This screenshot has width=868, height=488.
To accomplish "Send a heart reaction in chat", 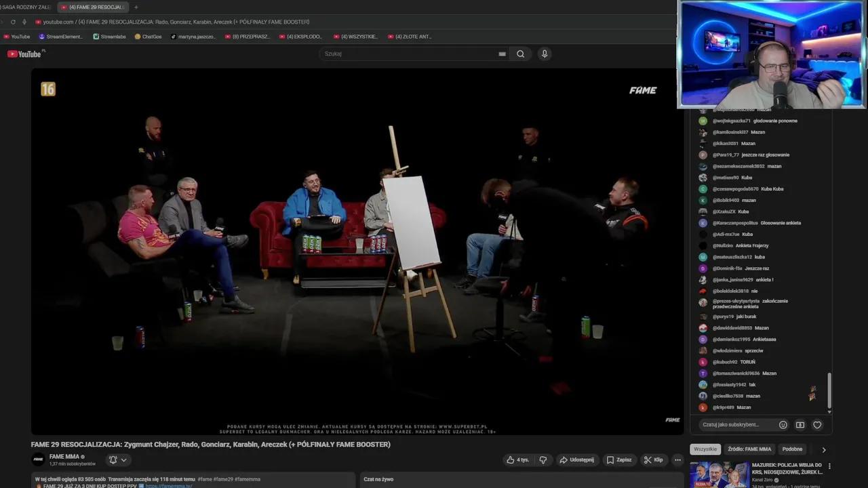I will 817,425.
